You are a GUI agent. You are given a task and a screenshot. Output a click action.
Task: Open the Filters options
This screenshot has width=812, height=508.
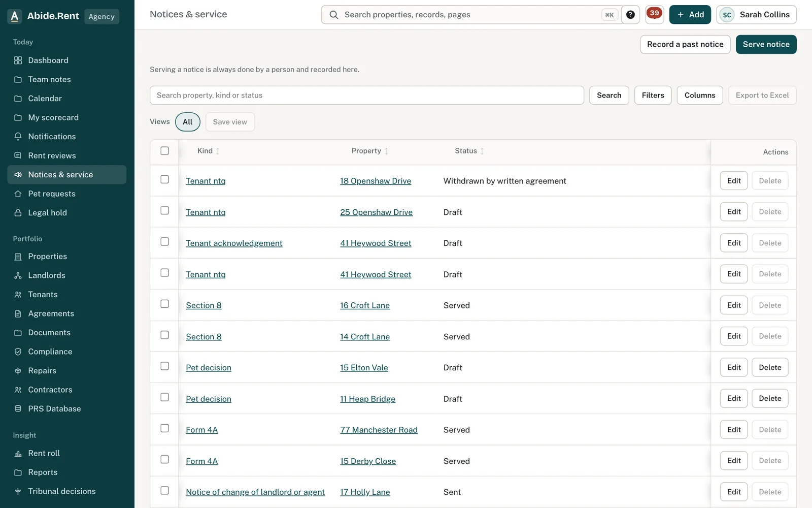coord(653,96)
